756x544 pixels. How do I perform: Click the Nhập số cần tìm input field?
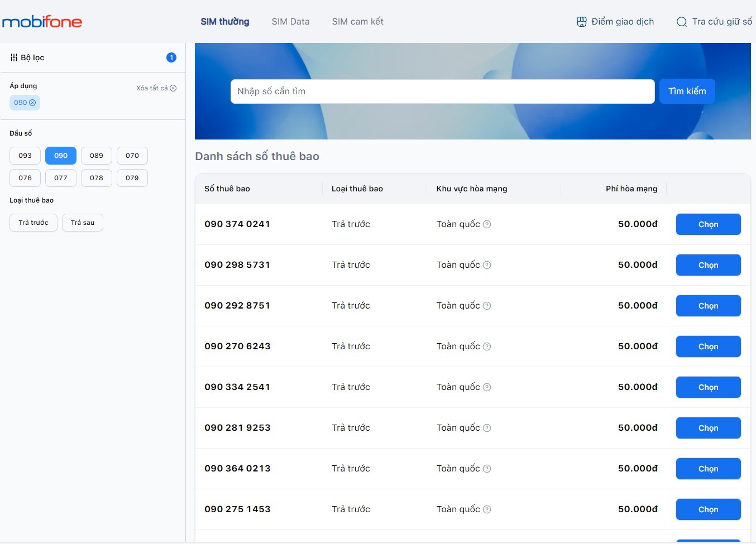point(442,91)
